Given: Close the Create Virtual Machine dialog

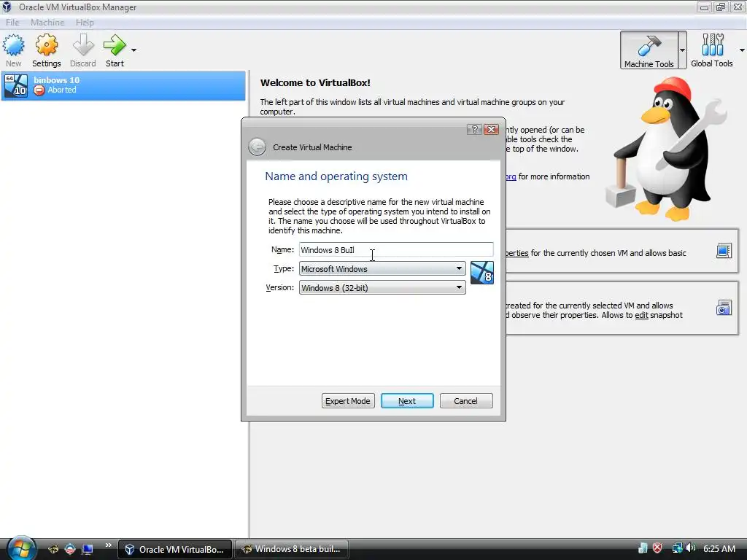Looking at the screenshot, I should 491,129.
